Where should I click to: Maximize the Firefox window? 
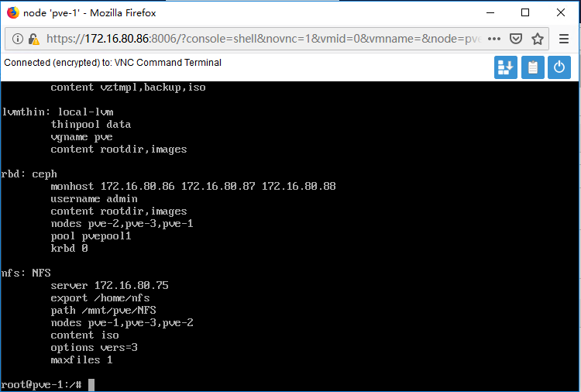(x=525, y=12)
